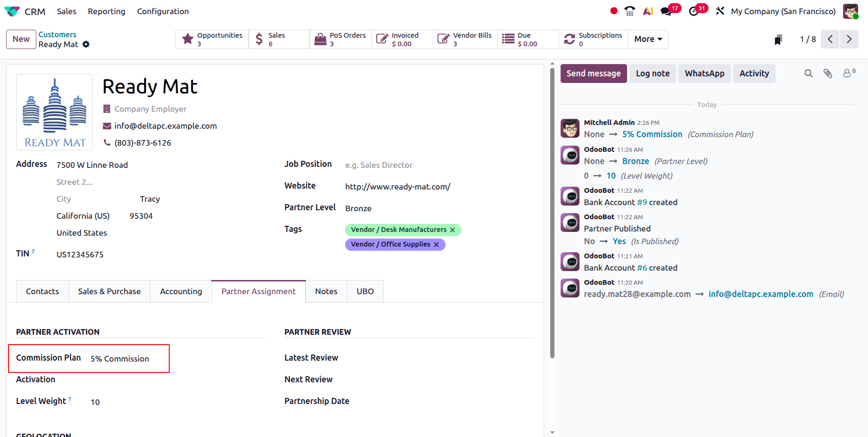Edit the phone number (803)-873-6126

click(143, 143)
